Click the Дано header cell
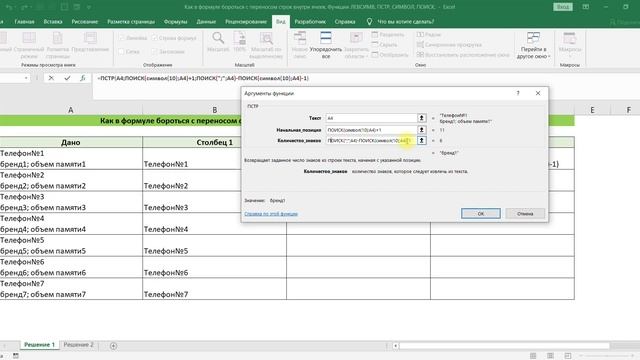Screen dimensions: 640x360 pos(71,142)
